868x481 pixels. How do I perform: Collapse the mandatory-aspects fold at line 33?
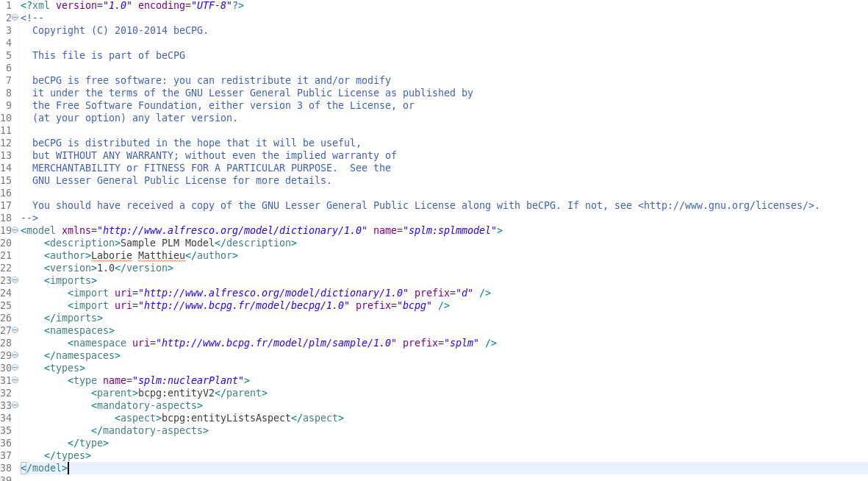pyautogui.click(x=15, y=405)
